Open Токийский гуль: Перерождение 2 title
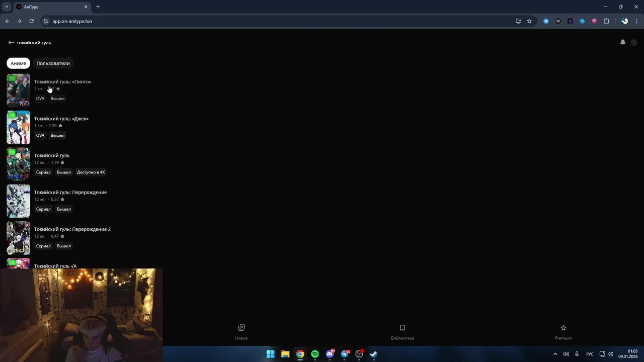This screenshot has height=362, width=644. [72, 229]
